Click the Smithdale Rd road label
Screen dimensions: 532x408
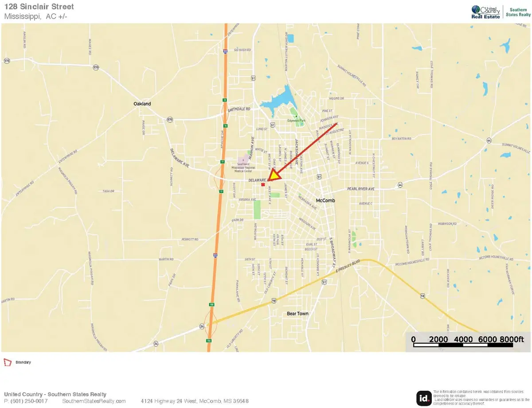pyautogui.click(x=239, y=109)
